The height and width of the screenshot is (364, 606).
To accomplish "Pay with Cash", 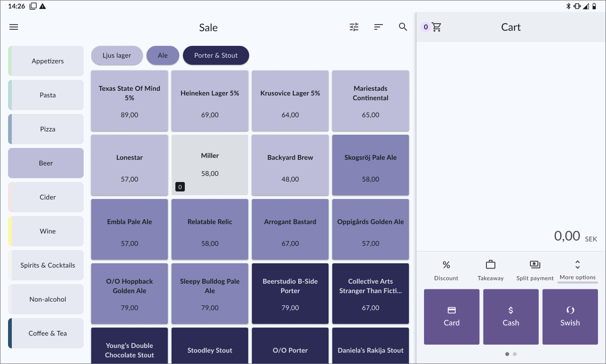I will [x=511, y=317].
